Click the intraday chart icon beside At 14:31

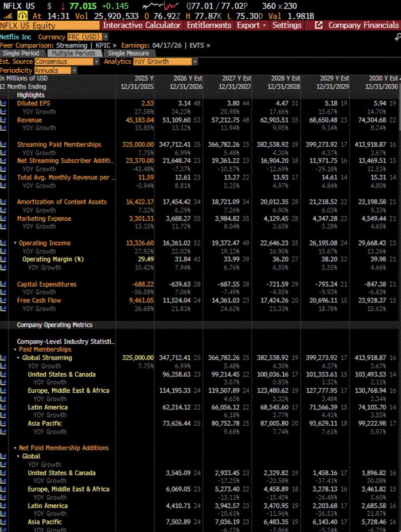20,16
